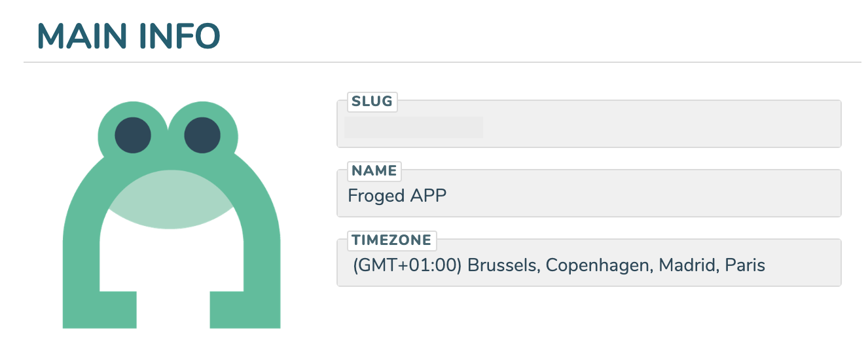Click the frog's left dark eye

[x=133, y=136]
